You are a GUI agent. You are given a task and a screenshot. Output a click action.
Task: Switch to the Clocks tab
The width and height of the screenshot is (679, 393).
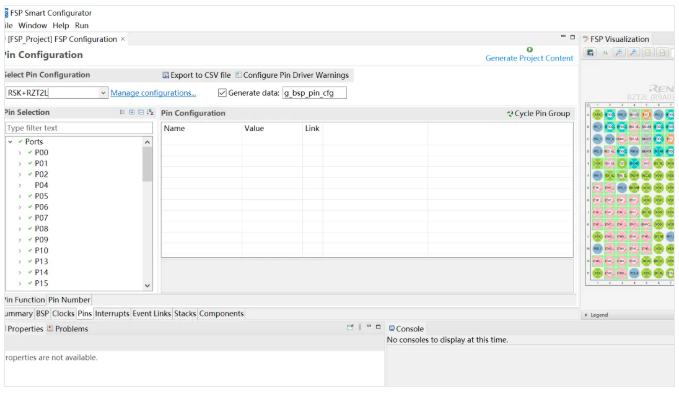pos(63,313)
